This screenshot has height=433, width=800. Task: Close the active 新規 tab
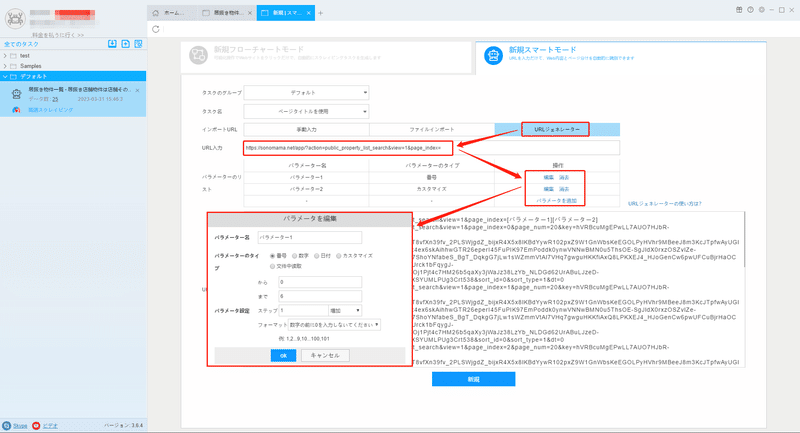tap(309, 13)
